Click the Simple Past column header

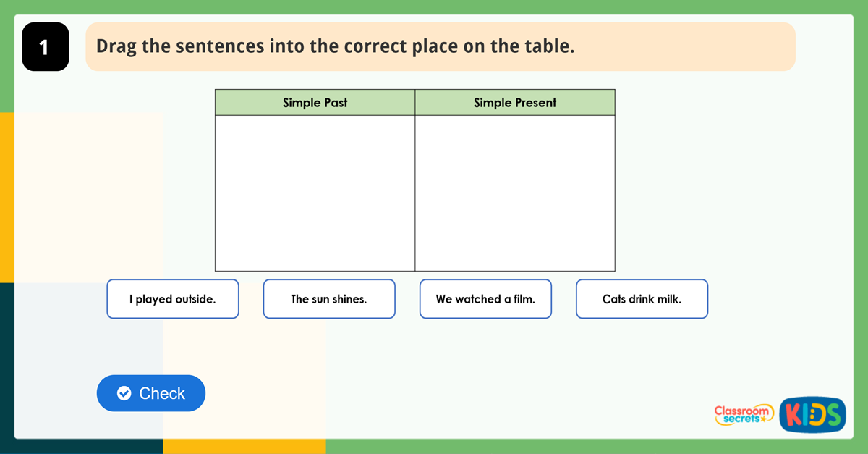pos(315,102)
